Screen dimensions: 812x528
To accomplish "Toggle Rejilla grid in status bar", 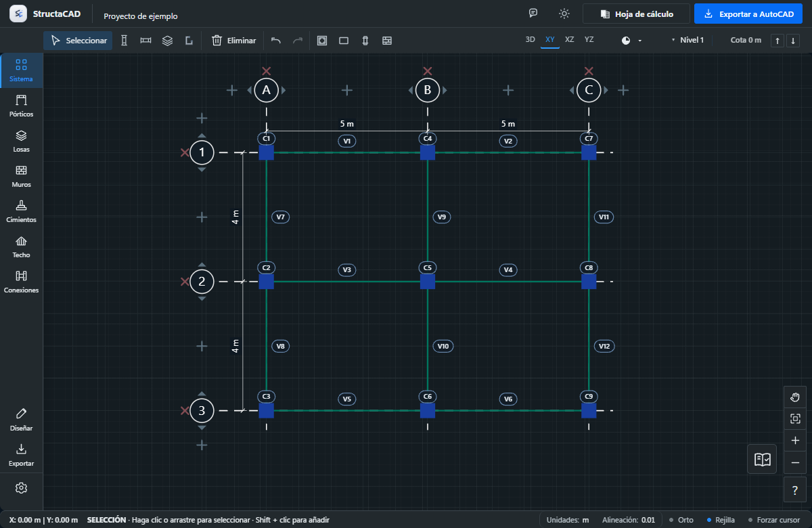I will [721, 520].
